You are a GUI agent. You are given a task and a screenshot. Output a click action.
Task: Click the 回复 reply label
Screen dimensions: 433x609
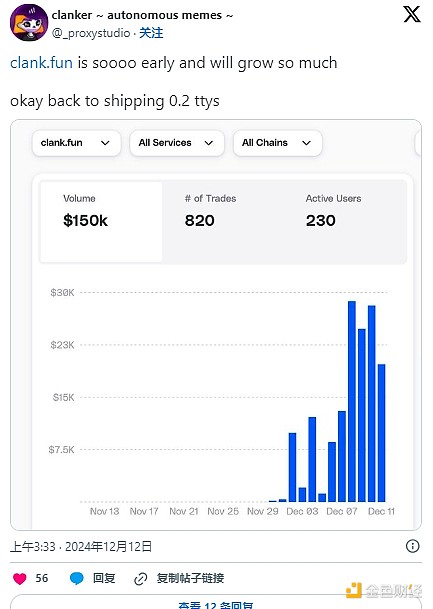click(104, 578)
